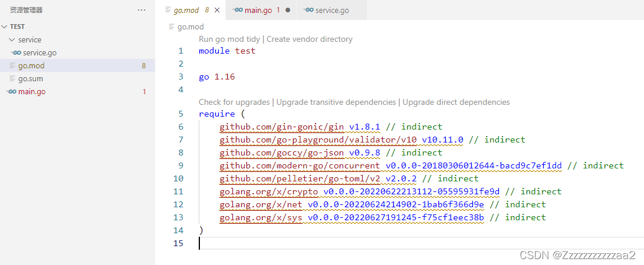Click Create vendor directory code lens
This screenshot has height=265, width=644.
pos(310,39)
